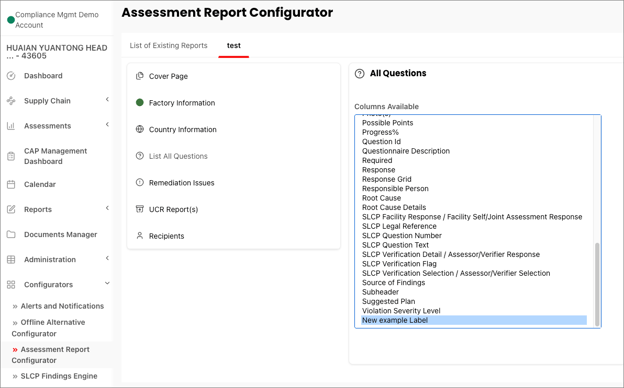Open the List of Existing Reports tab

pos(168,45)
